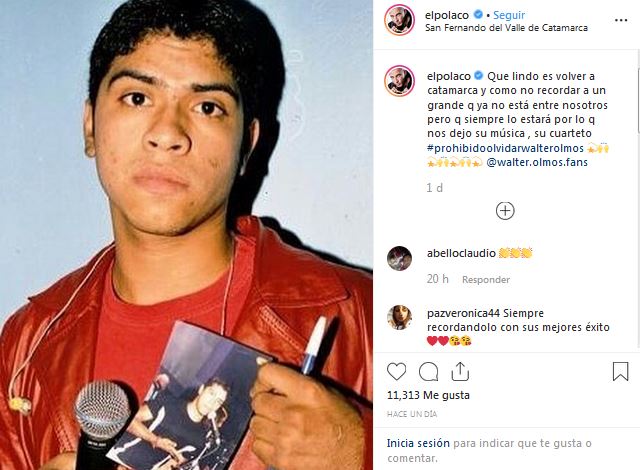The image size is (640, 470).
Task: Share the post using upload arrow icon
Action: [x=460, y=371]
